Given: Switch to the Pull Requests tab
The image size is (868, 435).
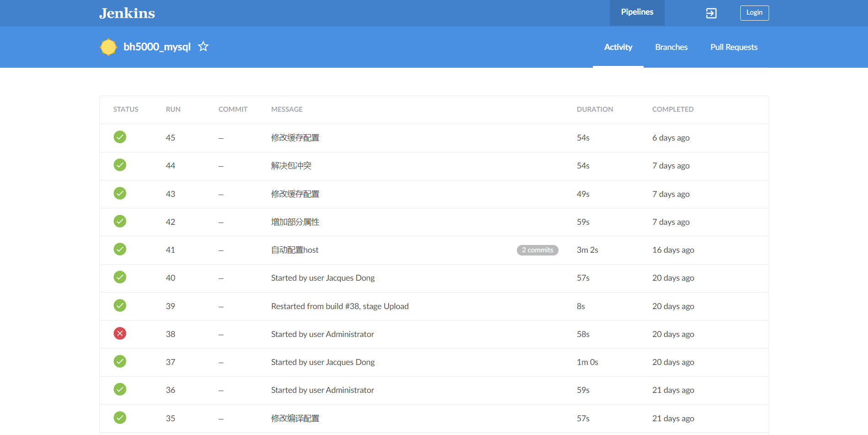Looking at the screenshot, I should [x=734, y=47].
